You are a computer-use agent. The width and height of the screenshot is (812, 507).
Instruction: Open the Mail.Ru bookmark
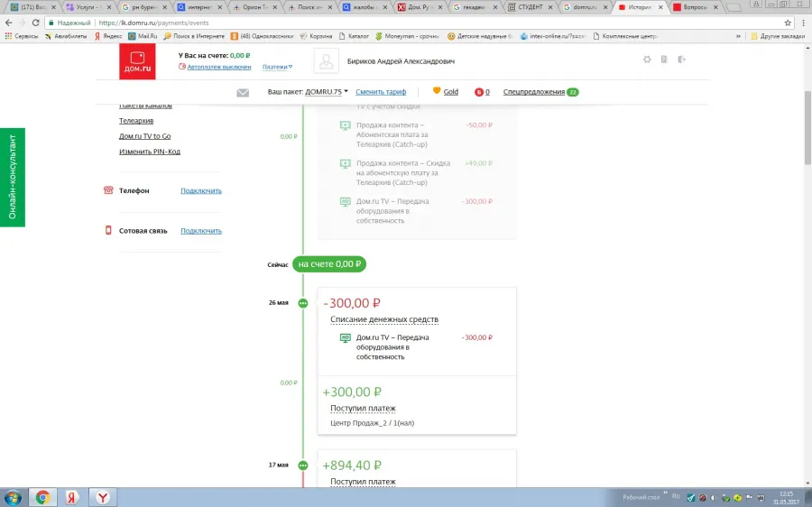(x=143, y=36)
